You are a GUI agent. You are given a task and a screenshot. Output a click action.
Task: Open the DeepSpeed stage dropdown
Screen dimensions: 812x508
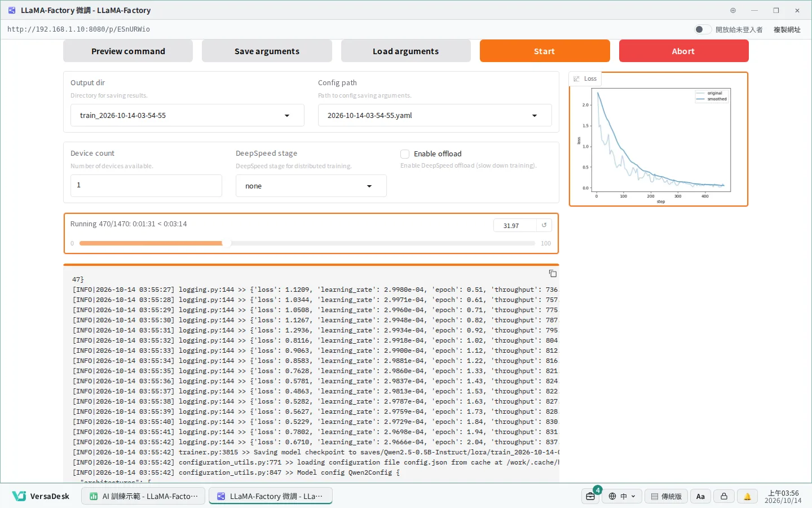[311, 186]
